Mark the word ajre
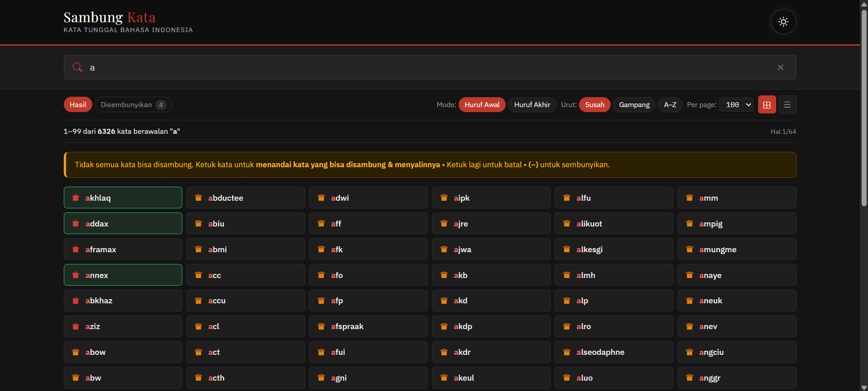The width and height of the screenshot is (868, 391). [491, 223]
